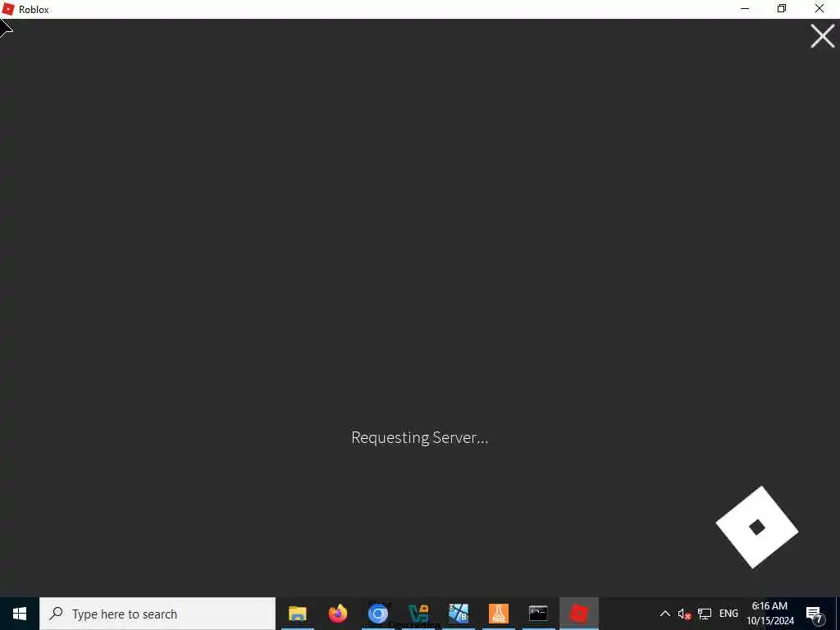Launch Firefox from the taskbar
Screen dimensions: 840x630
coord(338,614)
